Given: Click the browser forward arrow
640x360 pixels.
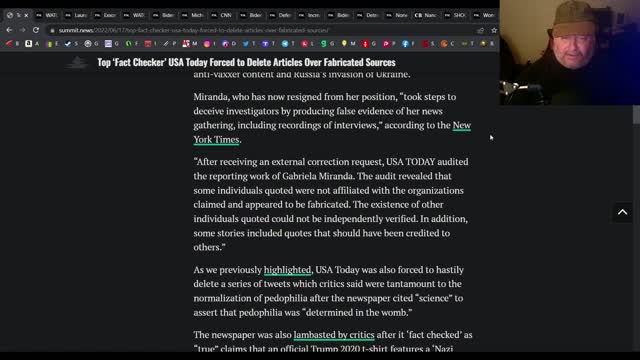Looking at the screenshot, I should point(22,30).
